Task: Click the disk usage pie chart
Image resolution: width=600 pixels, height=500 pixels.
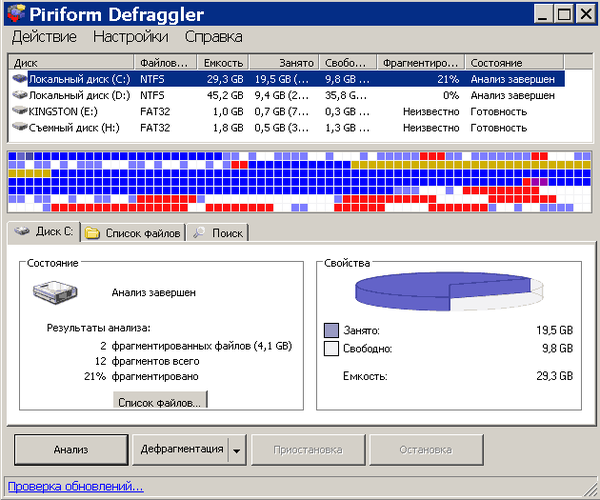Action: (x=449, y=292)
